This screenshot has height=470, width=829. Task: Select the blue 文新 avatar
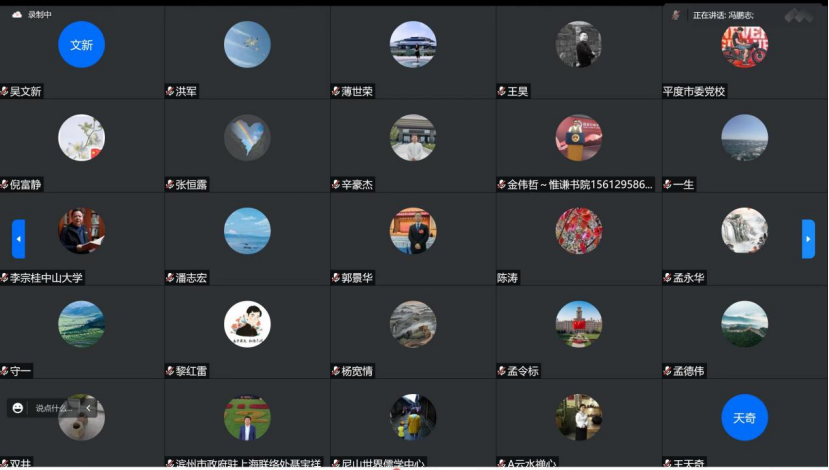tap(81, 44)
